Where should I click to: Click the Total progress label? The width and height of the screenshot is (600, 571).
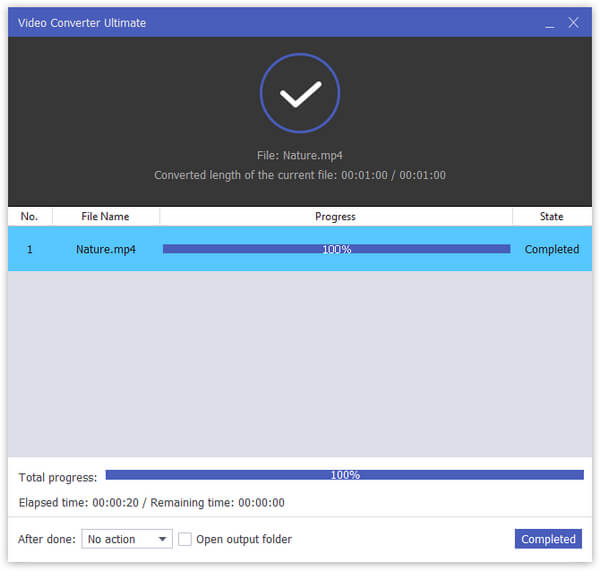tap(58, 477)
